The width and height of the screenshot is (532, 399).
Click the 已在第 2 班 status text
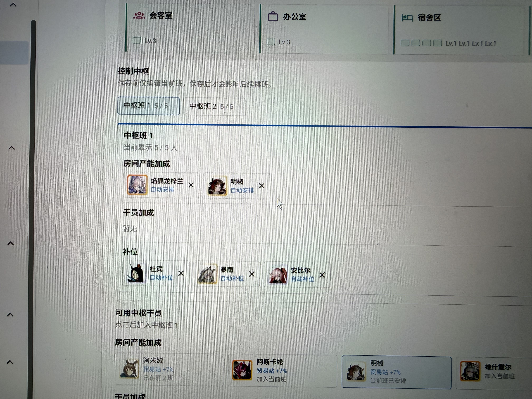click(158, 378)
